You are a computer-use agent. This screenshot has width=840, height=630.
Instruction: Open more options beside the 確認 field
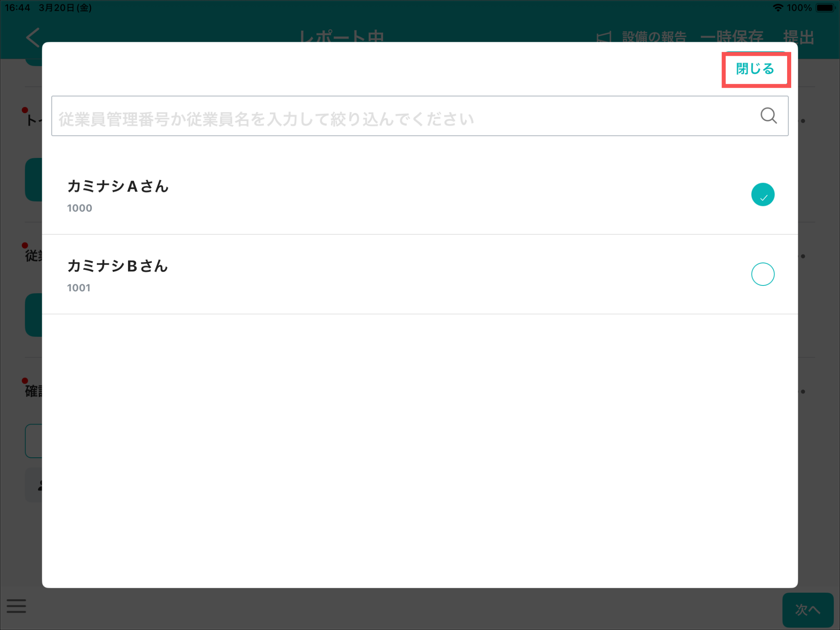point(803,392)
